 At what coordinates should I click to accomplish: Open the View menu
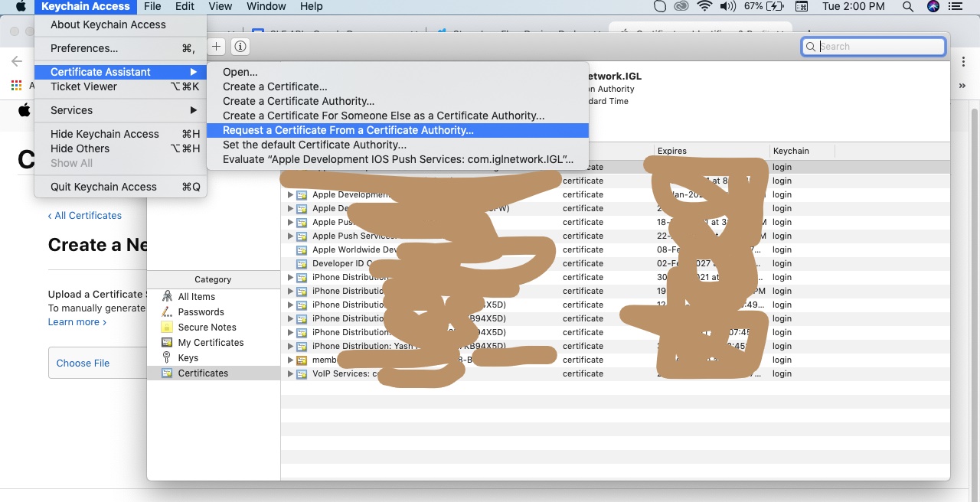coord(220,6)
